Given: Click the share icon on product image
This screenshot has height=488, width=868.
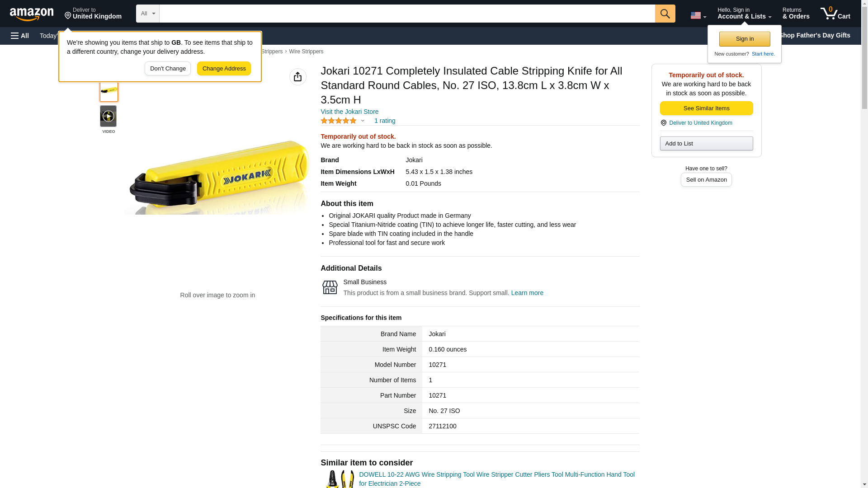Looking at the screenshot, I should (297, 77).
